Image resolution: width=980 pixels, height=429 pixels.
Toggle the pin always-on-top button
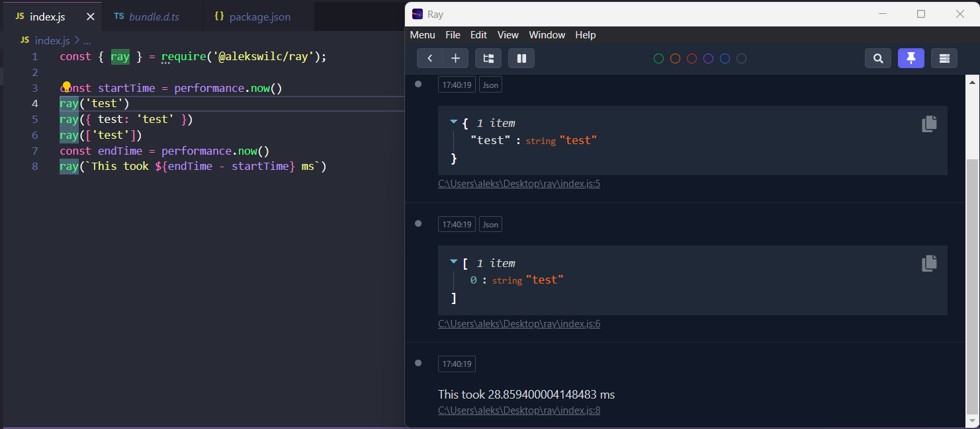pos(911,58)
